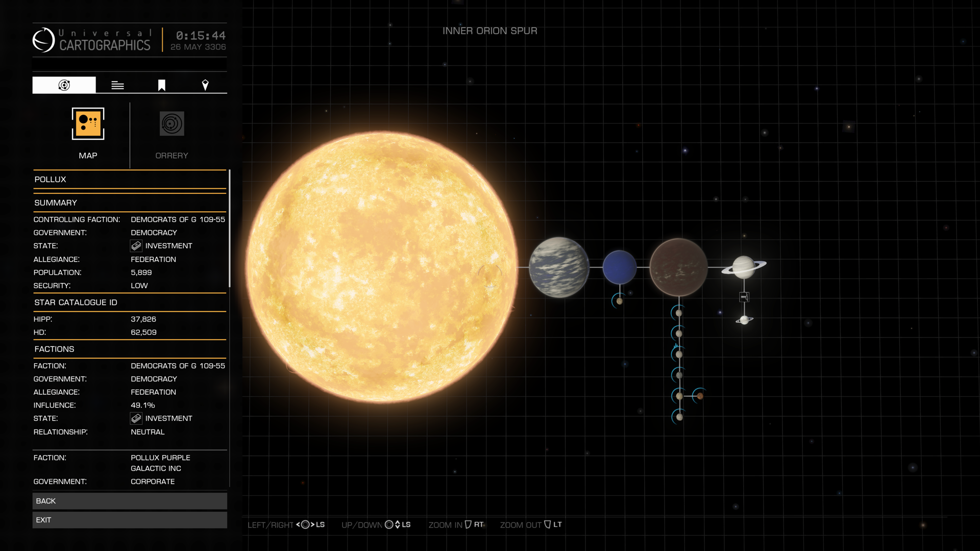Select the MAP view icon
Image resolution: width=980 pixels, height=551 pixels.
coord(88,124)
